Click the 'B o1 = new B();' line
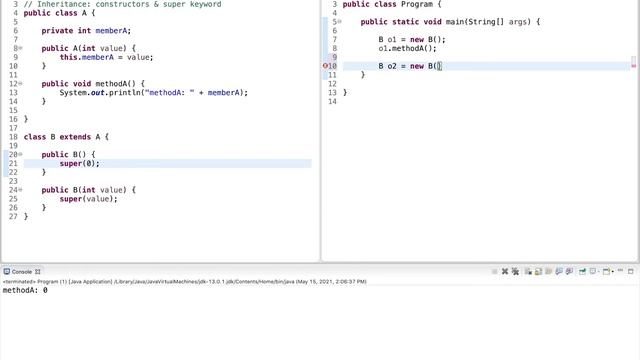 pos(412,40)
